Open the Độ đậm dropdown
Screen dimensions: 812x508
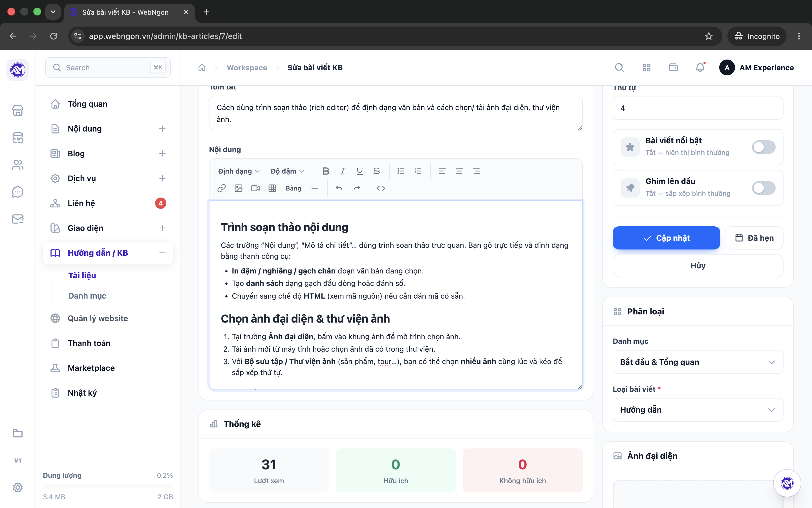pos(287,171)
